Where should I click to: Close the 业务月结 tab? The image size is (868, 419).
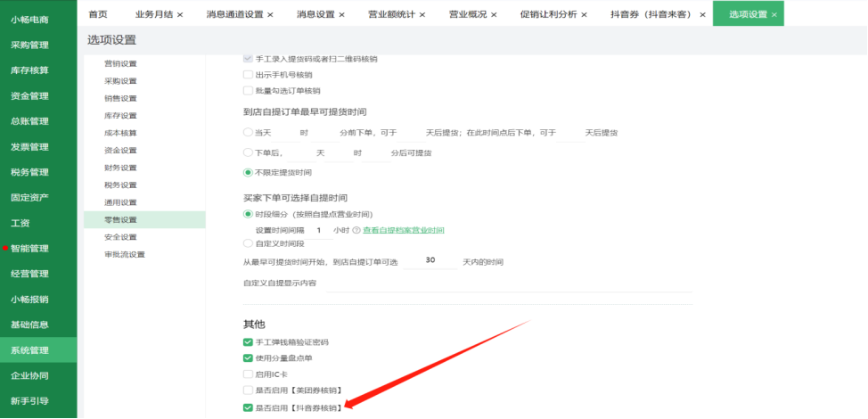coord(180,15)
